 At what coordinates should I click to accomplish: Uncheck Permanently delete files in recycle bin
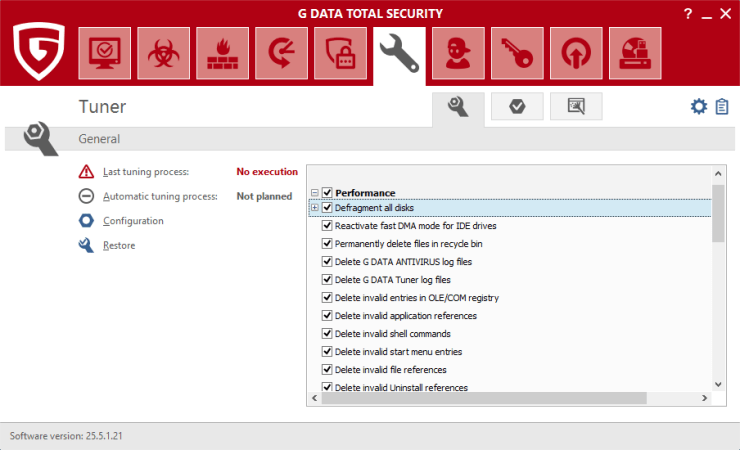tap(327, 243)
